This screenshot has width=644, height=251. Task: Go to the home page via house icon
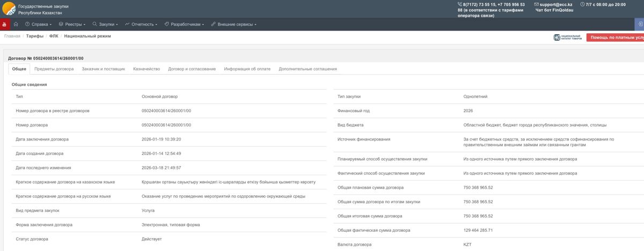16,24
